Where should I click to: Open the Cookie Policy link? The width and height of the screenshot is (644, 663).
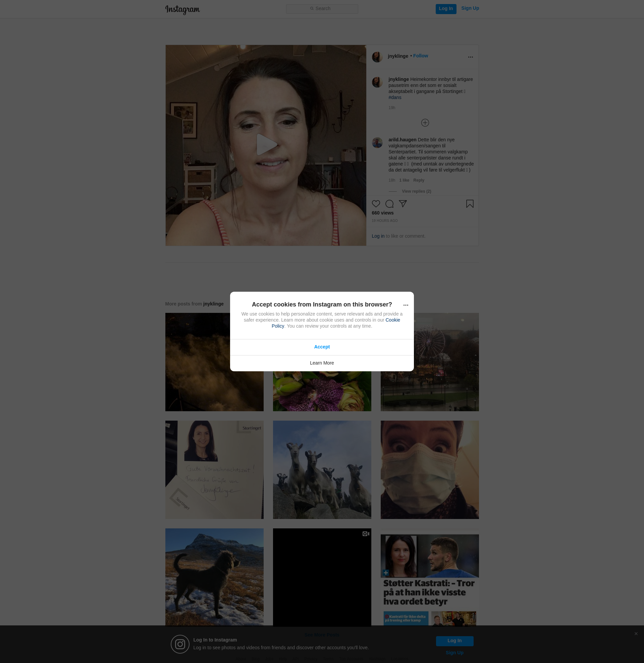(x=392, y=320)
